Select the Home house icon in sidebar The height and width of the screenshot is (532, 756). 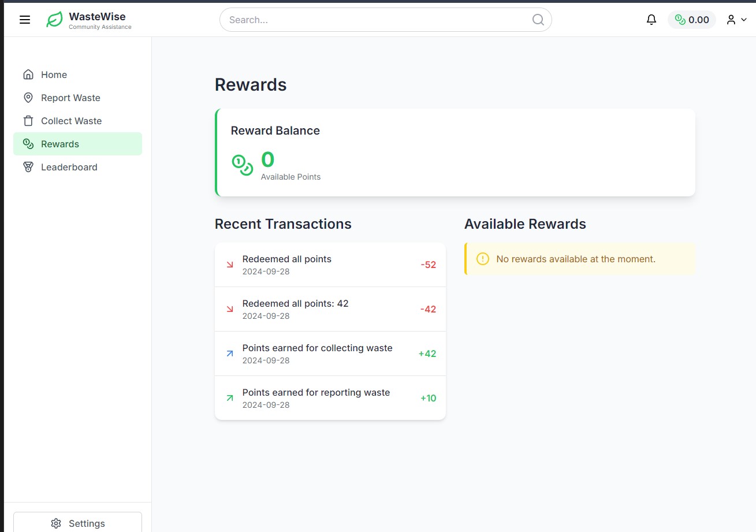click(x=28, y=74)
